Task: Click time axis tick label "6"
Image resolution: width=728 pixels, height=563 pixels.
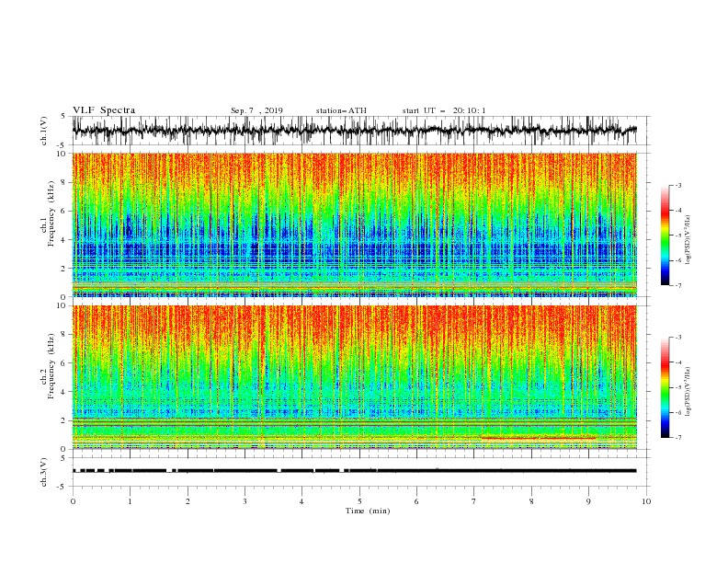Action: pos(416,501)
